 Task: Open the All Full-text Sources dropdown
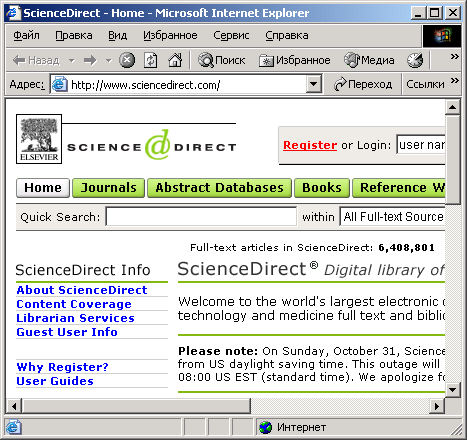(x=392, y=217)
